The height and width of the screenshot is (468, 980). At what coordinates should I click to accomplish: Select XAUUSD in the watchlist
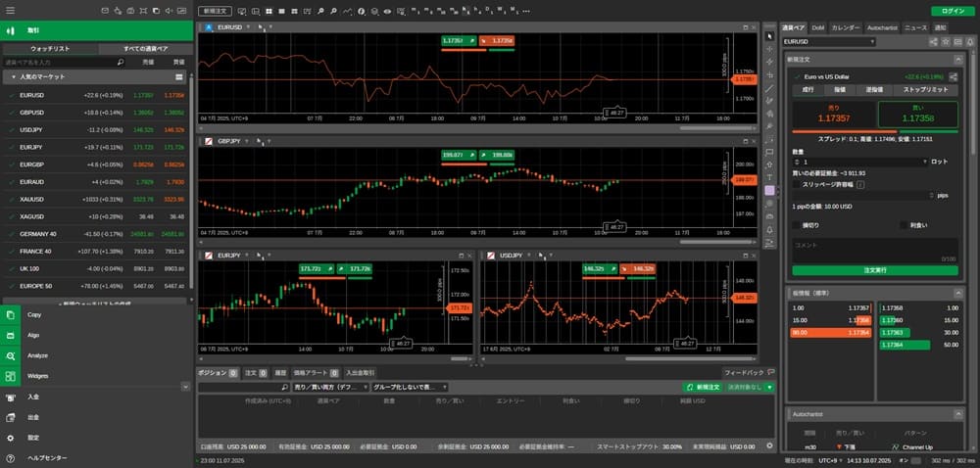[96, 199]
